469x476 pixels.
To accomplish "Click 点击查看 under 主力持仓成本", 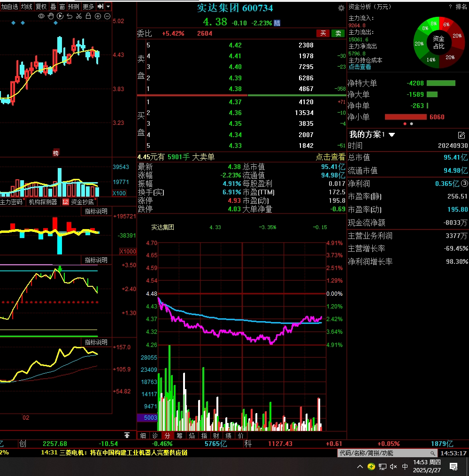I will 360,67.
